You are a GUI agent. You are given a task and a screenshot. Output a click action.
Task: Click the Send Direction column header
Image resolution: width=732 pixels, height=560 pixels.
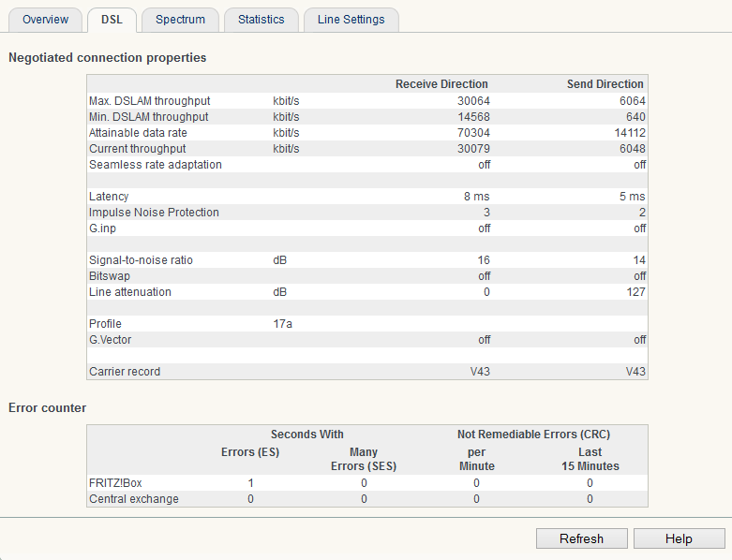click(x=605, y=84)
